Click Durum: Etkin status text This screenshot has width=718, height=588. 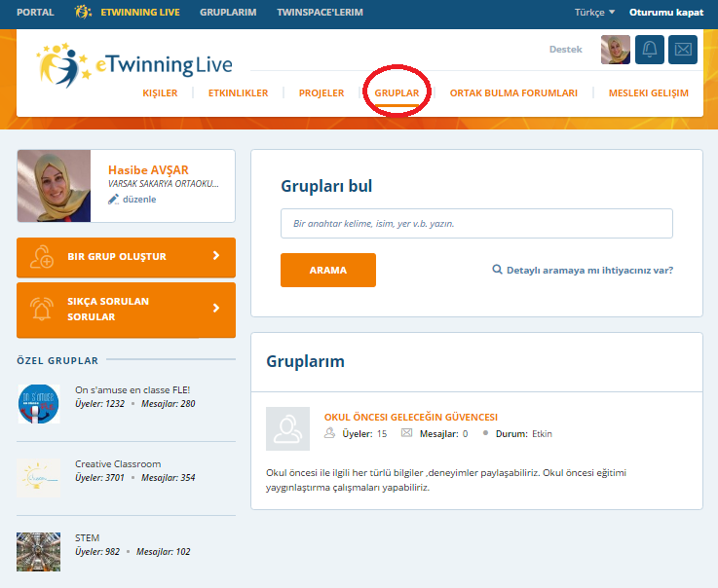524,434
